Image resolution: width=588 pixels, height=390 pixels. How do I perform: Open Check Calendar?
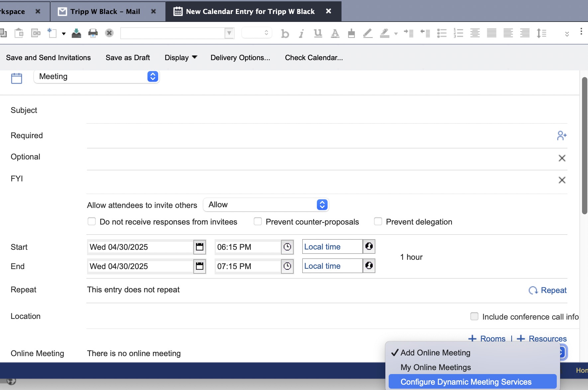[x=314, y=57]
